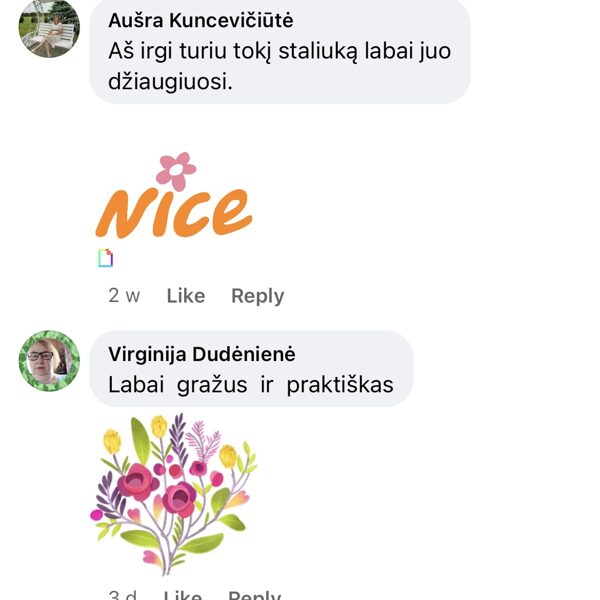Image resolution: width=600 pixels, height=600 pixels.
Task: Open the 2 w comment timestamp
Action: pos(124,296)
